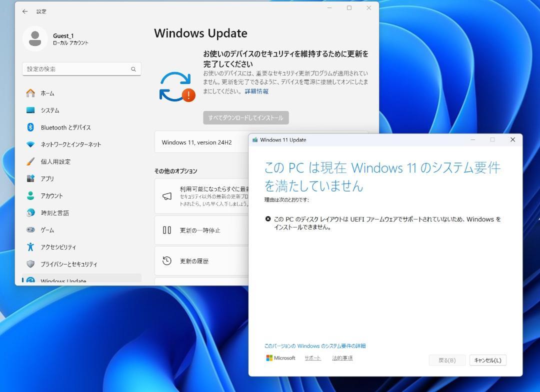Click the 時刻と言語 globe clock icon
Viewport: 540px width, 392px height.
coord(30,212)
